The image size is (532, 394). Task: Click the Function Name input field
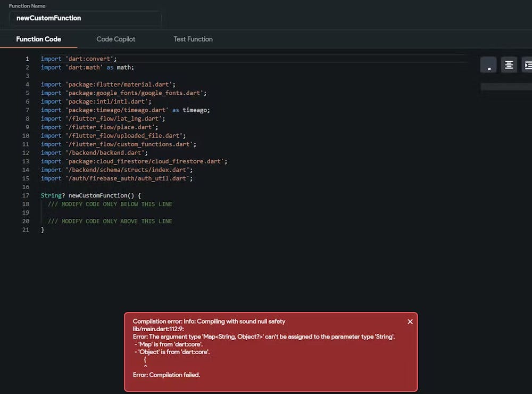point(85,18)
